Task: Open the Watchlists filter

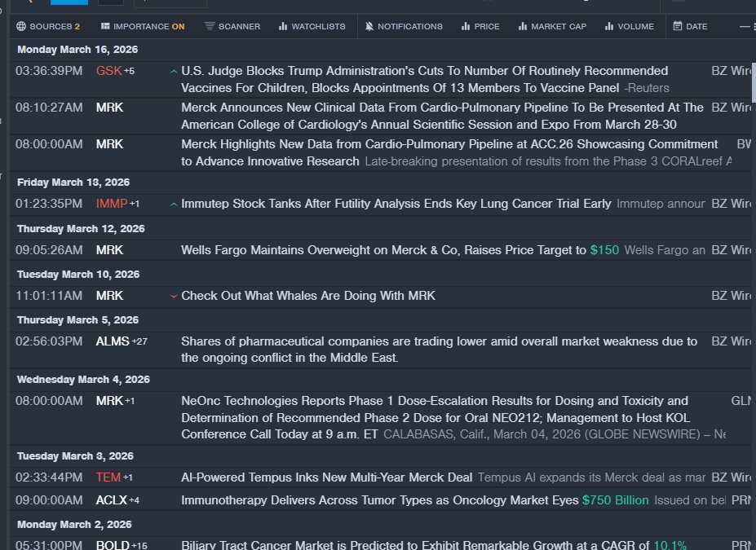Action: pos(312,26)
